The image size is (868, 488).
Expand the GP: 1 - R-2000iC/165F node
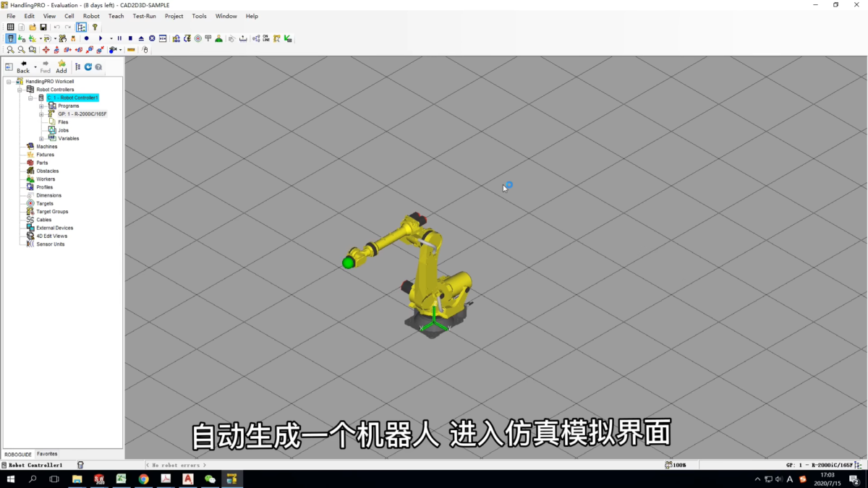41,114
